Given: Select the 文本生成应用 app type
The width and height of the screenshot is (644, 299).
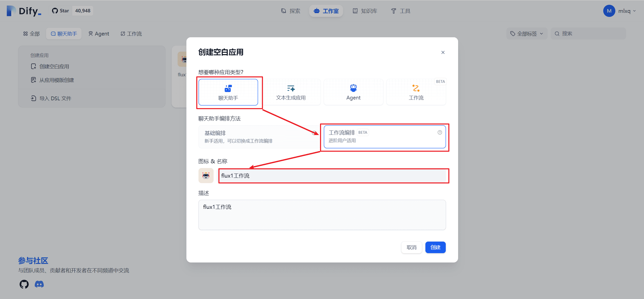Looking at the screenshot, I should coord(291,92).
